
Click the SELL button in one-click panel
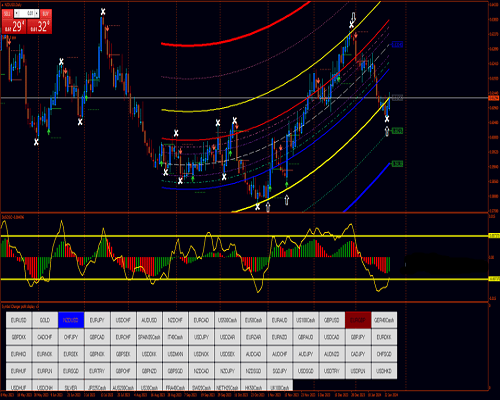[x=7, y=14]
